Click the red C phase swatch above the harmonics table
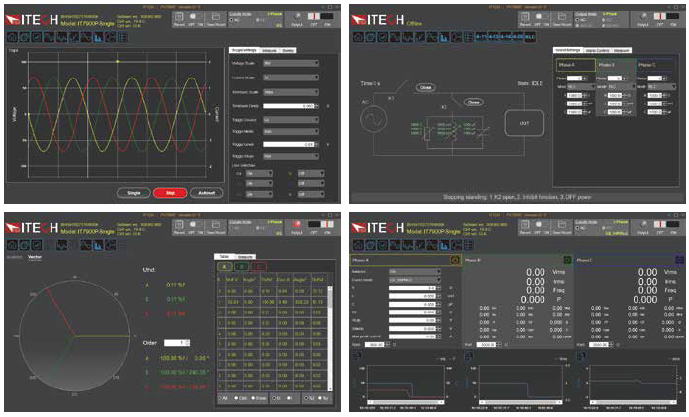Screen dimensions: 689x417 tap(258, 266)
